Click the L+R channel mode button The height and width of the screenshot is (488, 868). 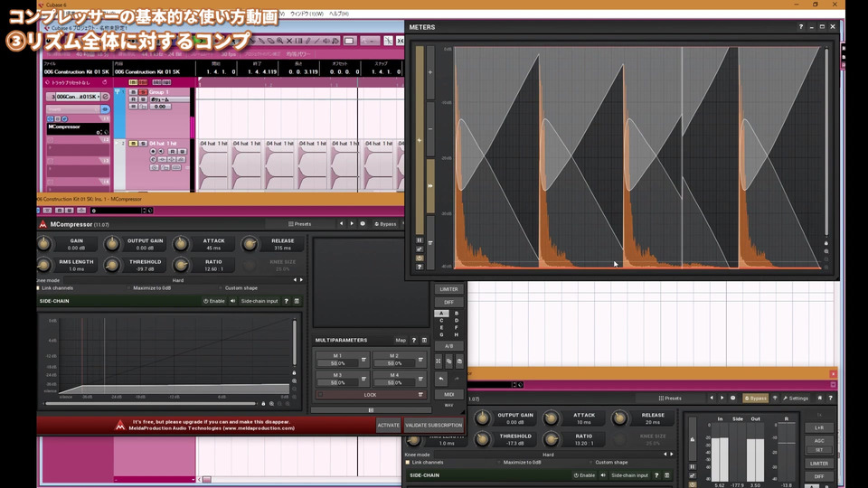coord(819,427)
